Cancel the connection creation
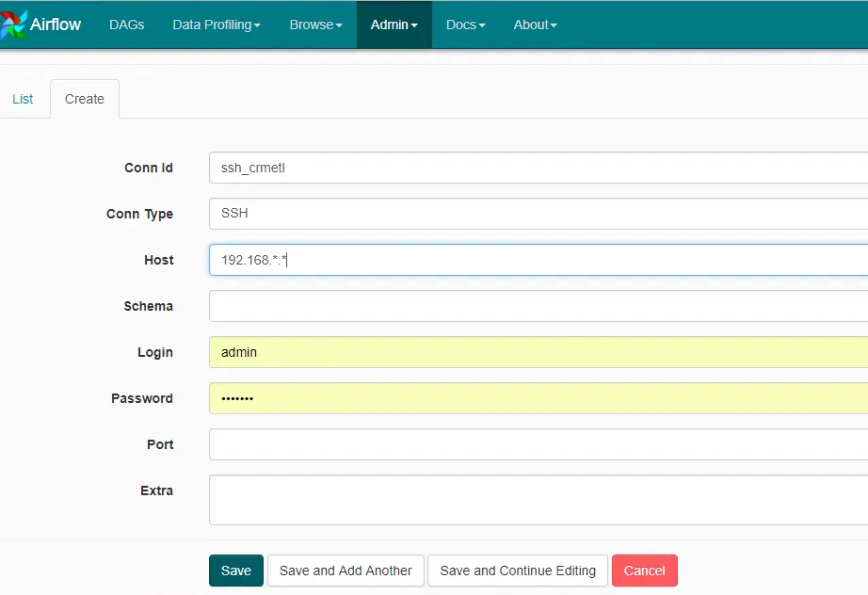The image size is (868, 595). 644,571
